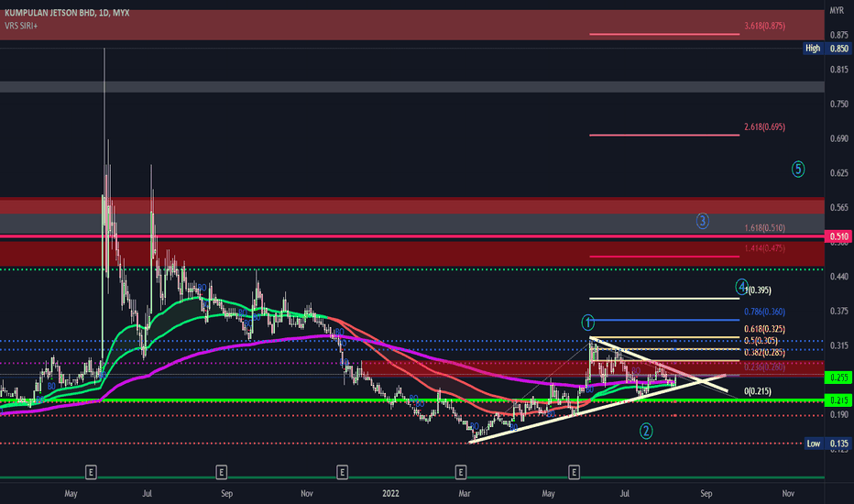This screenshot has width=854, height=504.
Task: Select the circled wave 5 label
Action: pyautogui.click(x=798, y=169)
